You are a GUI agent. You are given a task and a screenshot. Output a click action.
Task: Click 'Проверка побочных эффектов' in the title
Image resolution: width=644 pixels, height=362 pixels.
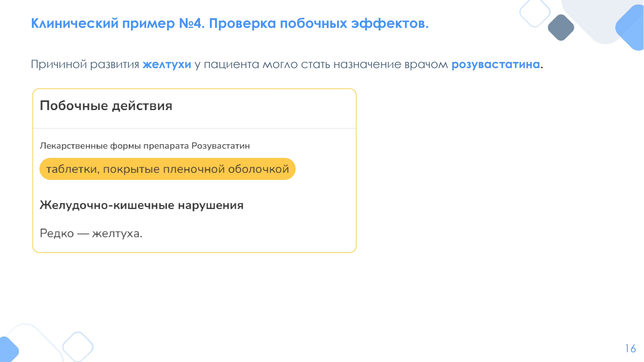[x=318, y=23]
